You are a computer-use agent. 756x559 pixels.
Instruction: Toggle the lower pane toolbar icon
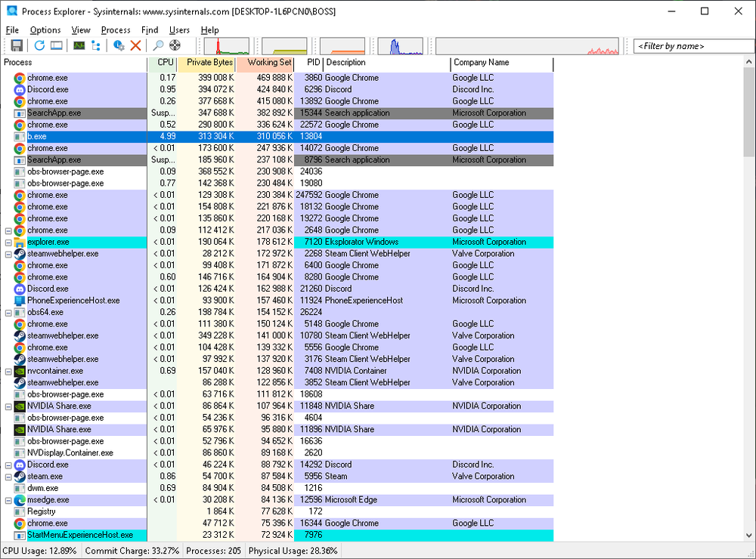(x=57, y=46)
